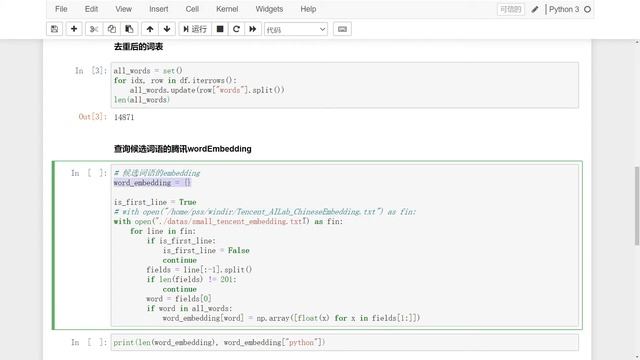
Task: Click the pencil edit mode icon
Action: (x=535, y=9)
